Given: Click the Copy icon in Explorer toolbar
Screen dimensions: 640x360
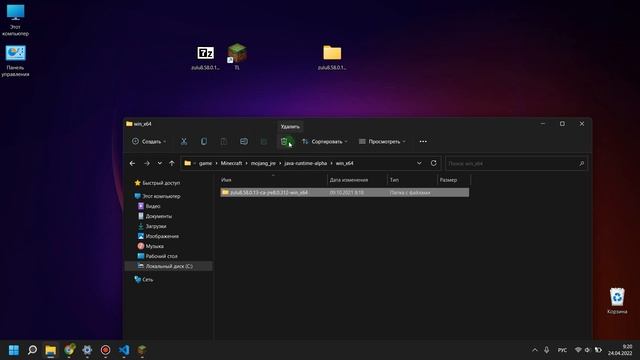Looking at the screenshot, I should [x=204, y=142].
